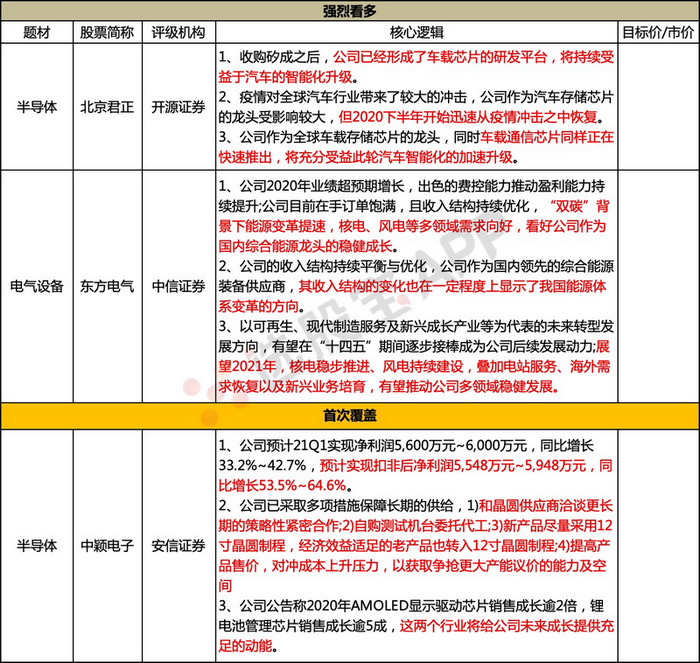Viewport: 700px width, 663px height.
Task: Select the line 电池管理芯片销售成长逾5成
Action: (416, 626)
